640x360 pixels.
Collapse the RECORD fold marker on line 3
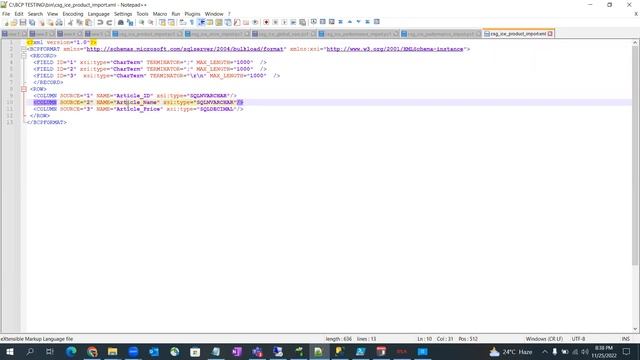pyautogui.click(x=24, y=56)
